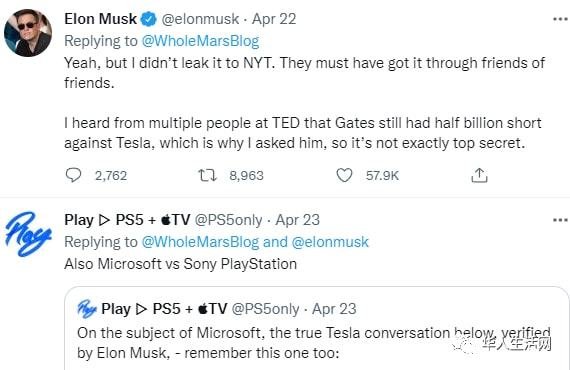Open Elon Musk's profile picture
Image resolution: width=570 pixels, height=370 pixels.
(x=28, y=33)
